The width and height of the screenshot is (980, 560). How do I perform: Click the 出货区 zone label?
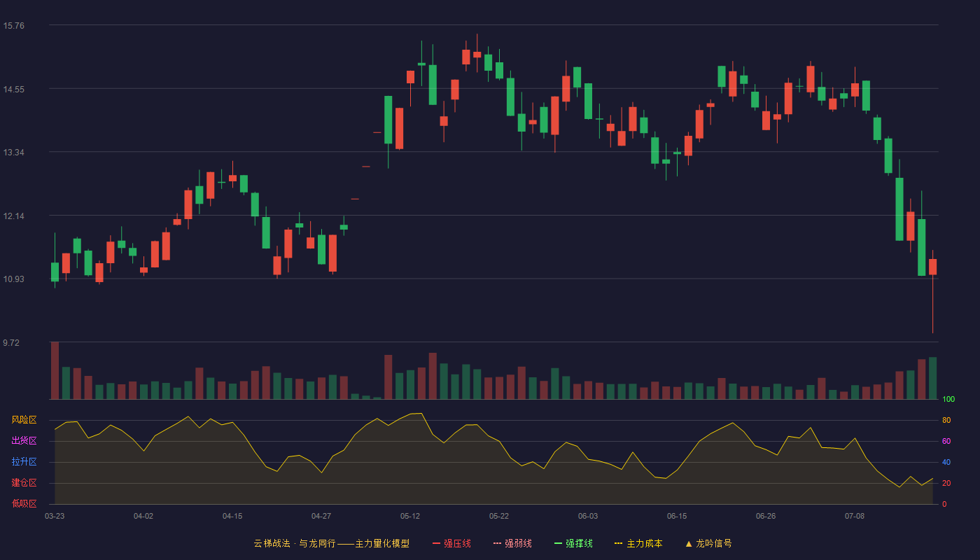click(24, 441)
